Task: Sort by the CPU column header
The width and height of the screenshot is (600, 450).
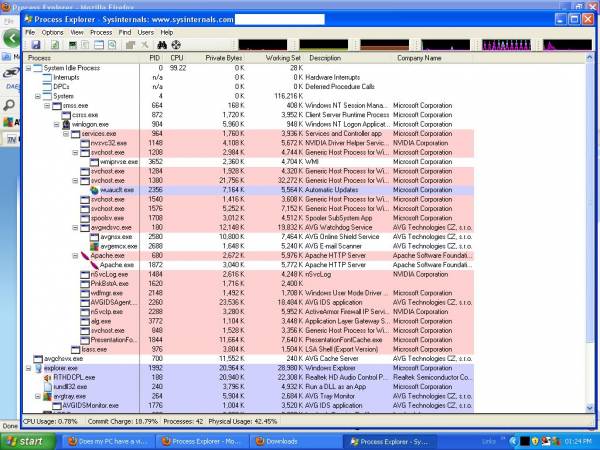Action: pyautogui.click(x=177, y=58)
